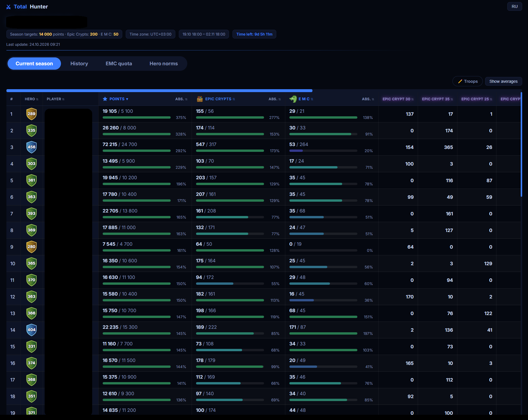Screen dimensions: 528x420
Task: Click EMC progress bar for 53 / 264
Action: tap(323, 151)
